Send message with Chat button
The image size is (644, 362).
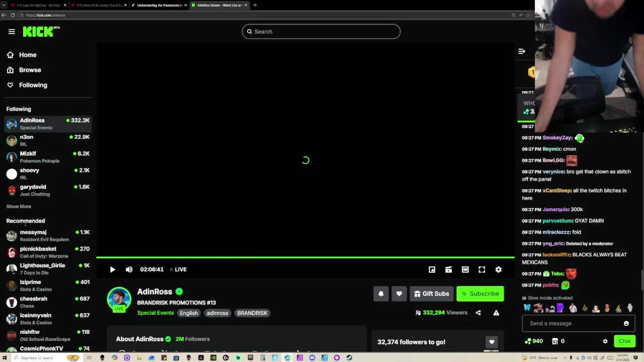[x=624, y=341]
